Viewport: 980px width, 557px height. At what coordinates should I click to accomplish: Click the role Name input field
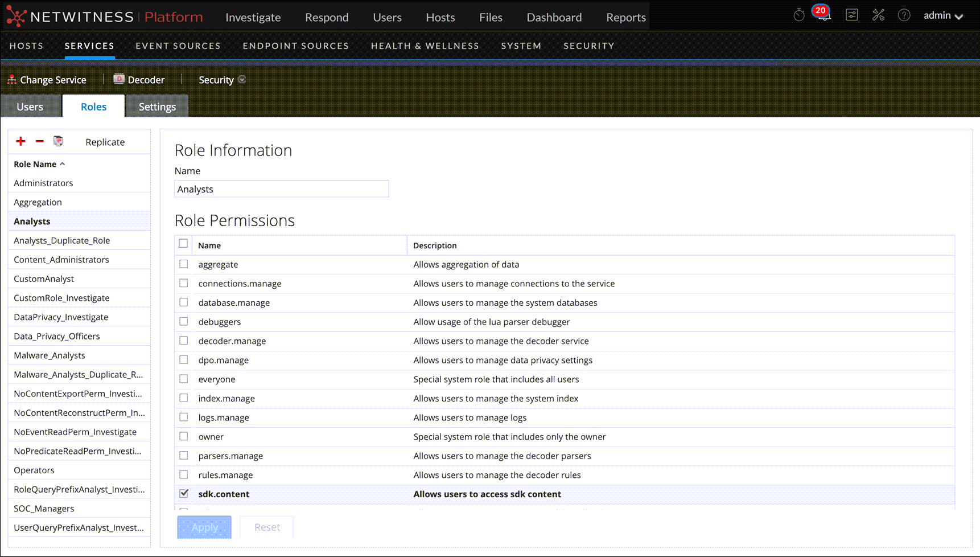pyautogui.click(x=281, y=189)
